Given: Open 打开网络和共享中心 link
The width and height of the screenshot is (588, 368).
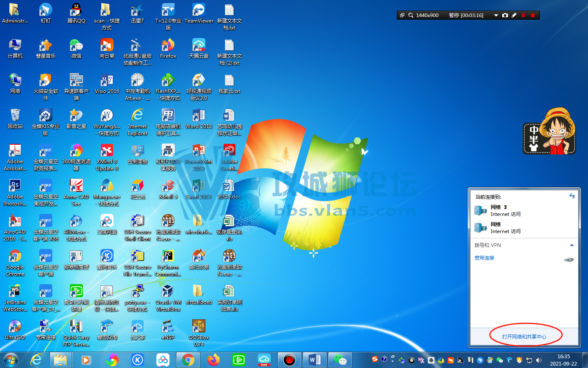Looking at the screenshot, I should [524, 337].
